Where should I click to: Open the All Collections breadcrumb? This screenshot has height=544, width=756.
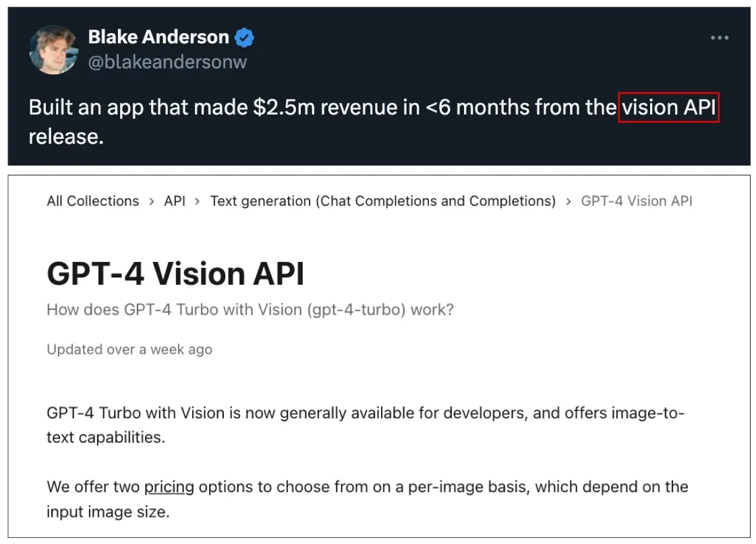(92, 200)
